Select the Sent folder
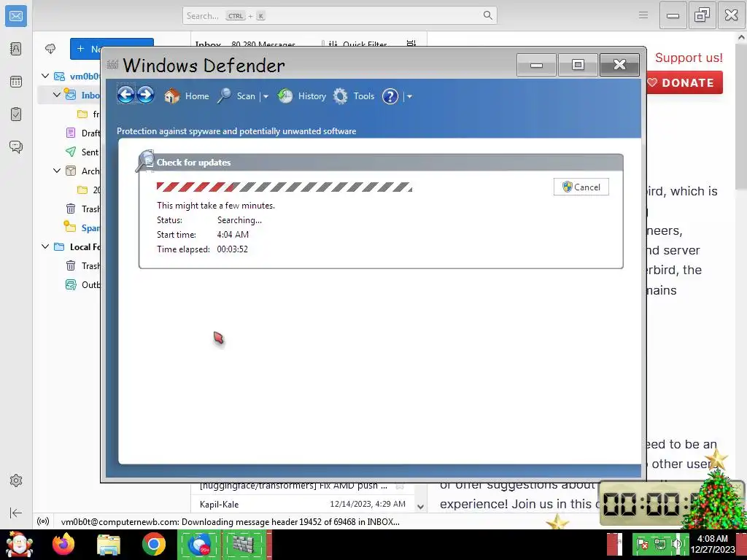The width and height of the screenshot is (747, 560). pyautogui.click(x=82, y=152)
